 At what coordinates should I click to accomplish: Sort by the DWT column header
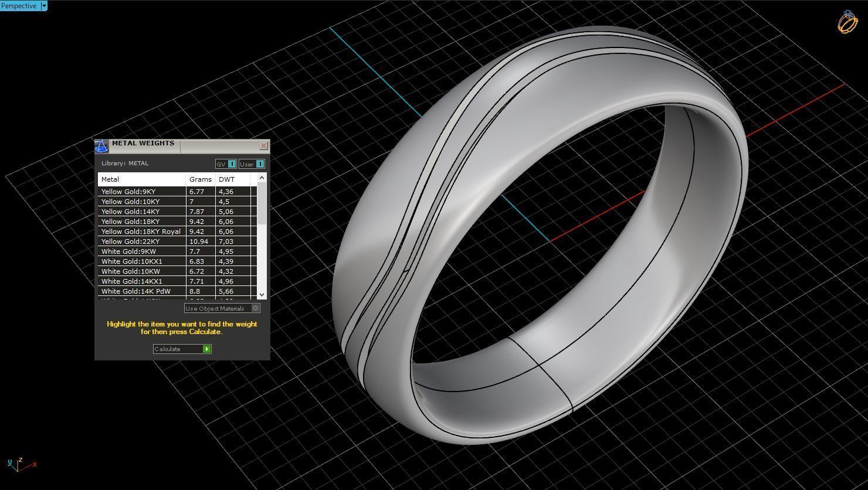click(x=232, y=179)
